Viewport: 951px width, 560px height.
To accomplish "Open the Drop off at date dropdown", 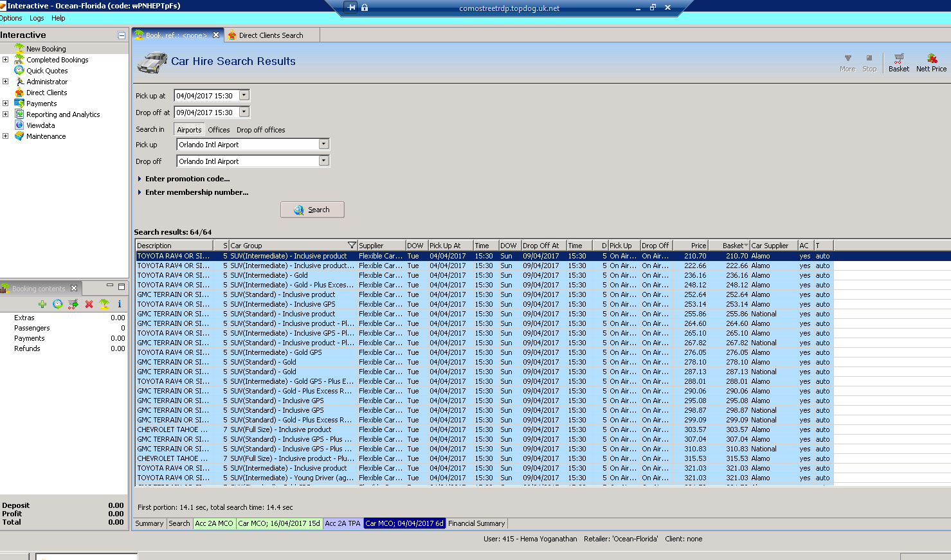I will pyautogui.click(x=244, y=113).
